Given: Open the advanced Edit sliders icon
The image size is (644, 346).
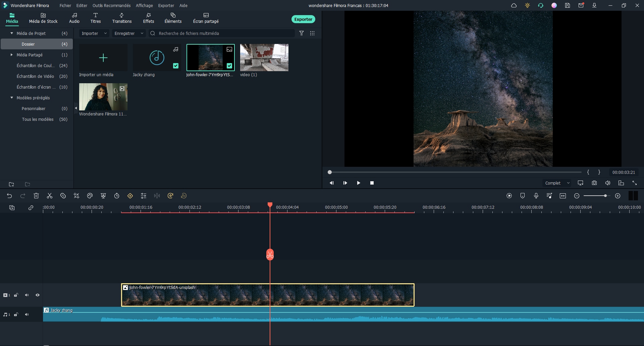Looking at the screenshot, I should [x=144, y=196].
